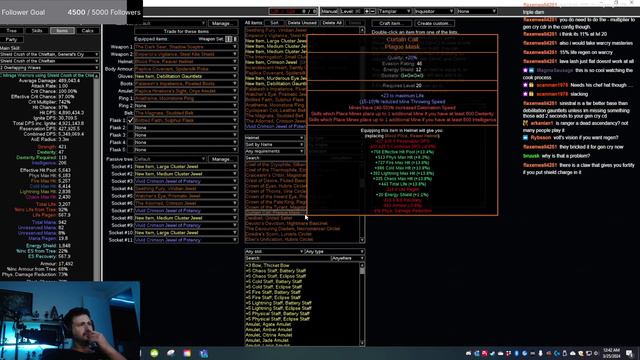Screen dimensions: 640x360
Task: Open the Any slot filter dropdown
Action: pyautogui.click(x=274, y=252)
